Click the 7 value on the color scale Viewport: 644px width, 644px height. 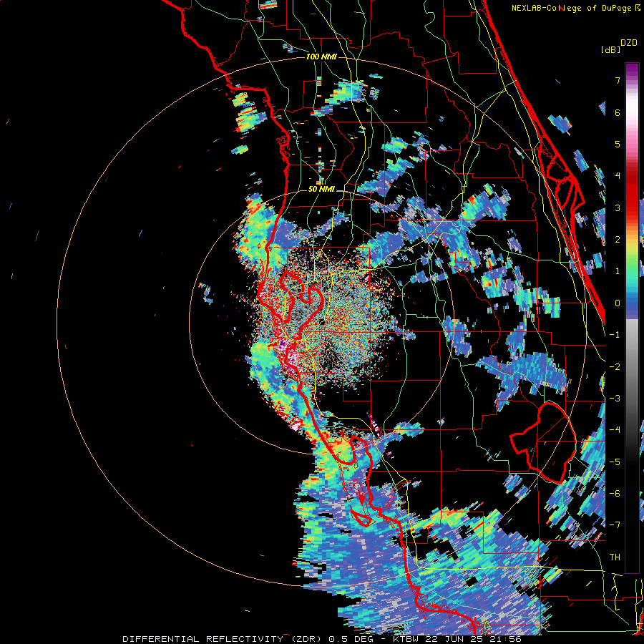[x=618, y=80]
